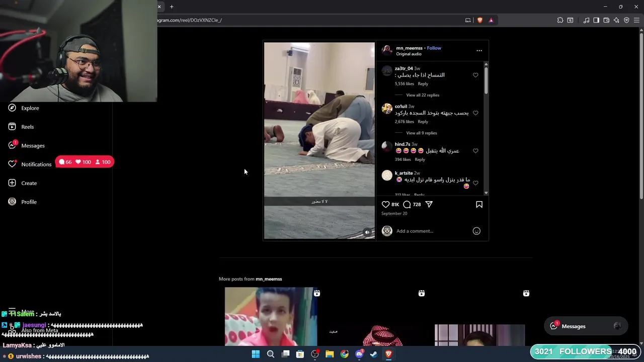Screen dimensions: 644x362
Task: Click the comments panel scrollbar
Action: coord(486,80)
